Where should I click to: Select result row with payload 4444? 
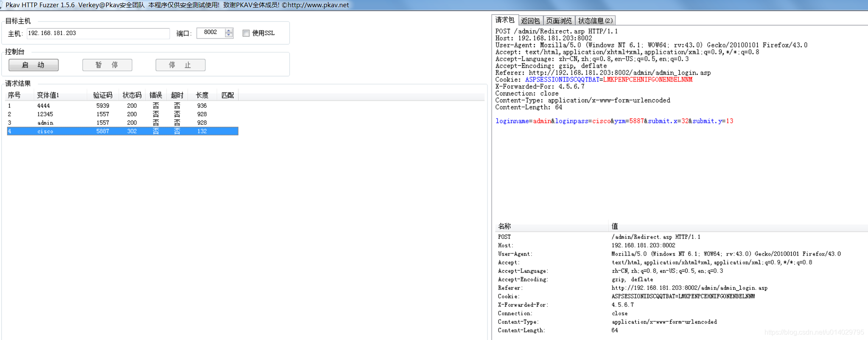tap(123, 106)
